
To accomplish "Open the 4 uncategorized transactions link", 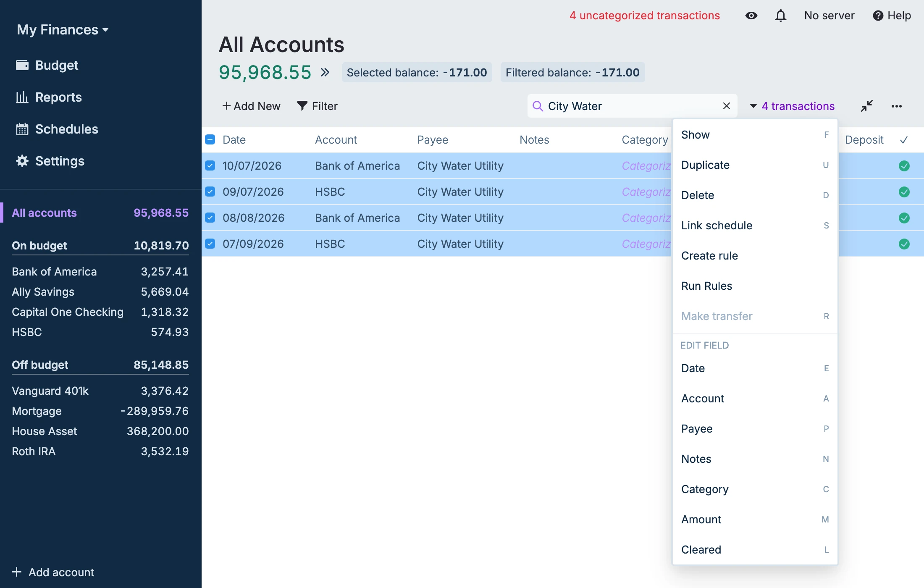I will click(644, 16).
